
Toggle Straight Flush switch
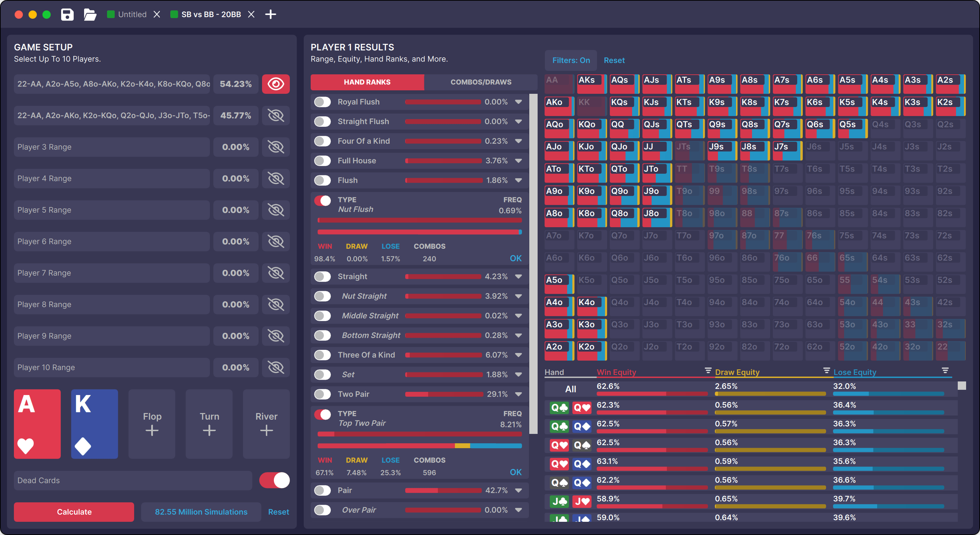322,122
